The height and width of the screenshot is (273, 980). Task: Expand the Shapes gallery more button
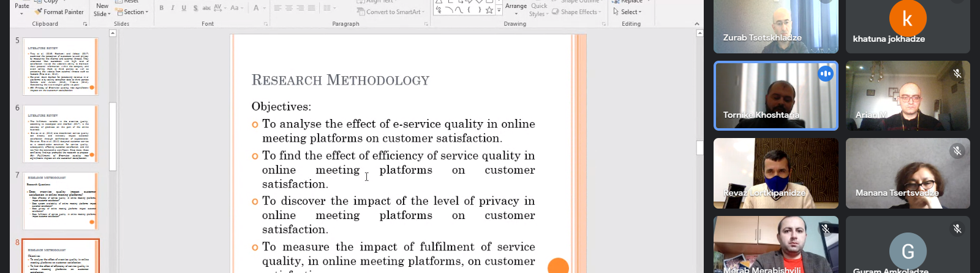[x=499, y=11]
